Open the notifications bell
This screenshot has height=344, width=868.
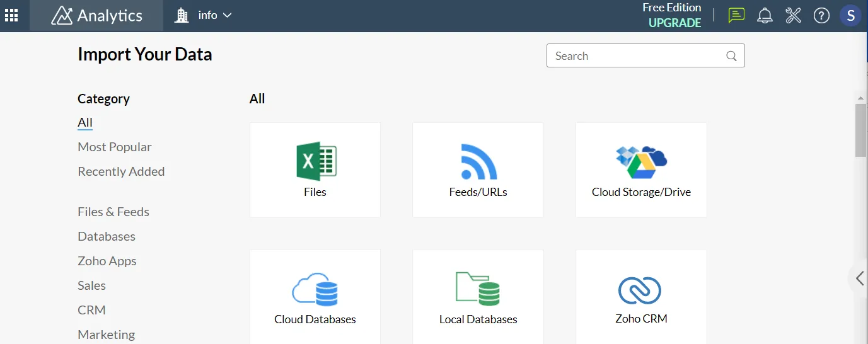pos(765,16)
